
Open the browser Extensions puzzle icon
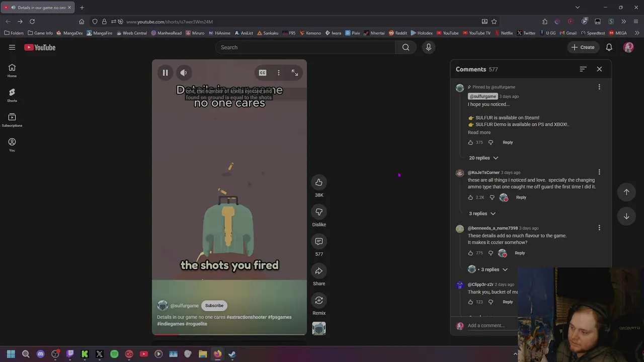(x=545, y=22)
